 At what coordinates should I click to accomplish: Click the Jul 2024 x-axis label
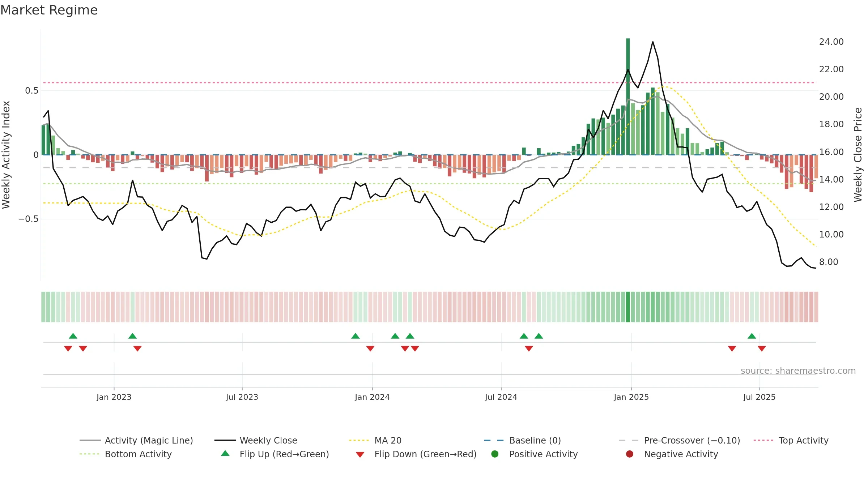tap(501, 397)
